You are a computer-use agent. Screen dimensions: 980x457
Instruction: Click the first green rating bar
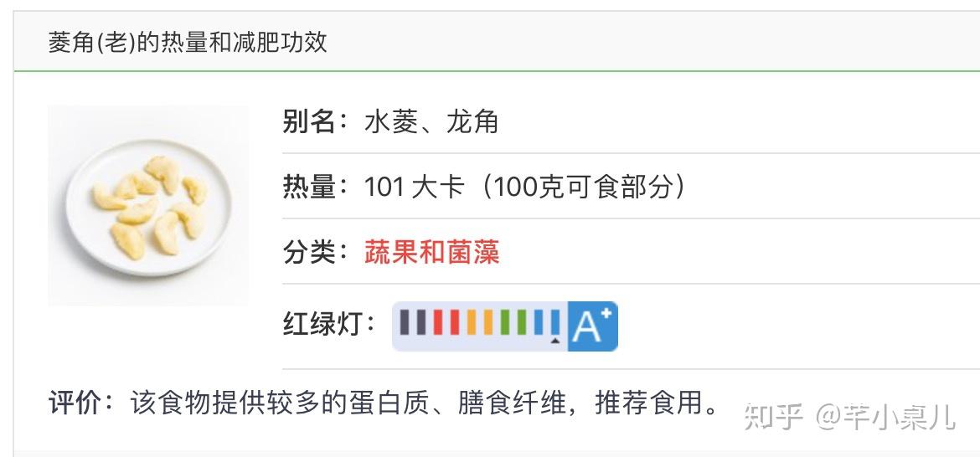[x=505, y=322]
